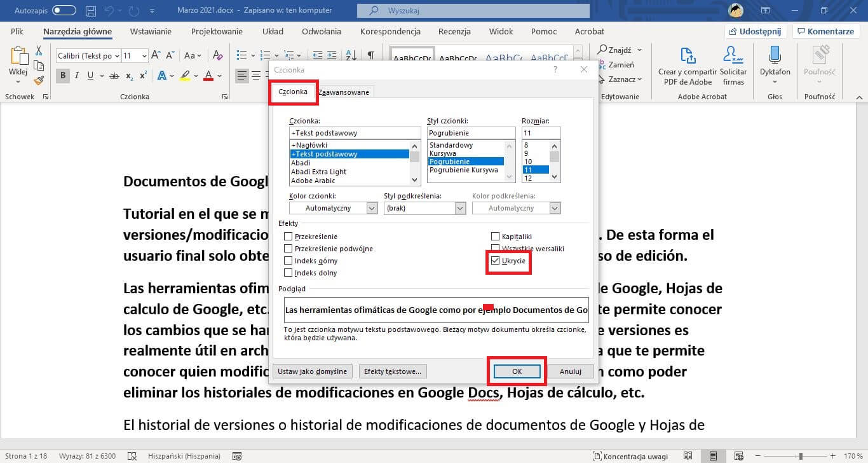Center text using the ribbon alignment icon
868x463 pixels.
[257, 76]
